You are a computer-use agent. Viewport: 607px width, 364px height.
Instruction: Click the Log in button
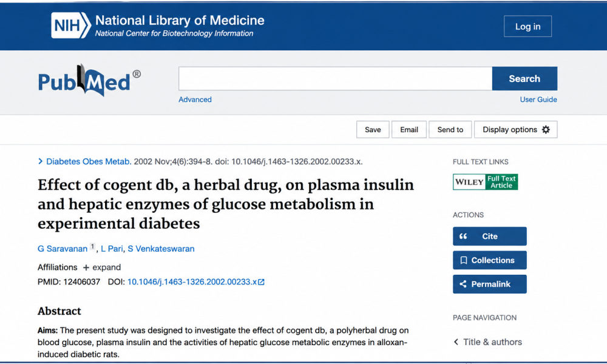(527, 26)
